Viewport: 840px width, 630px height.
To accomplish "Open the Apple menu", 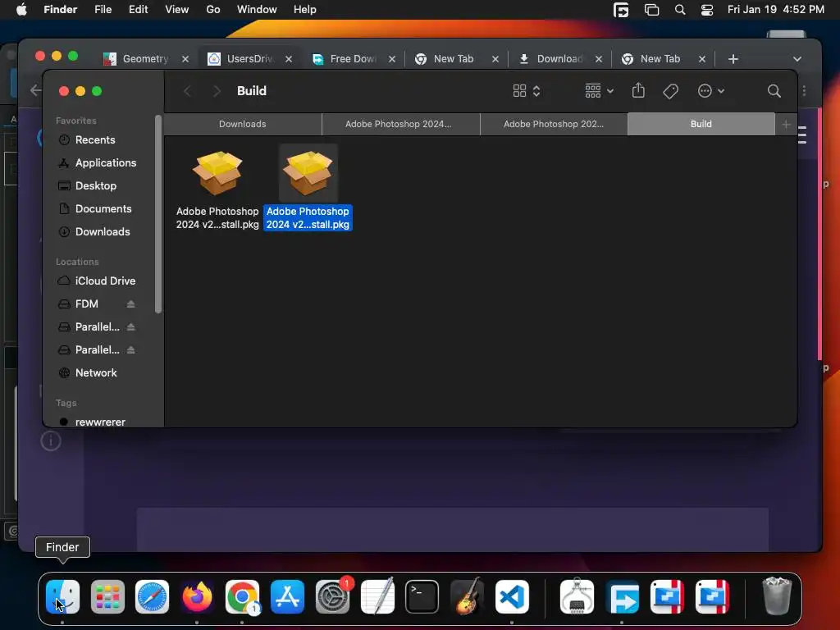I will click(x=21, y=10).
